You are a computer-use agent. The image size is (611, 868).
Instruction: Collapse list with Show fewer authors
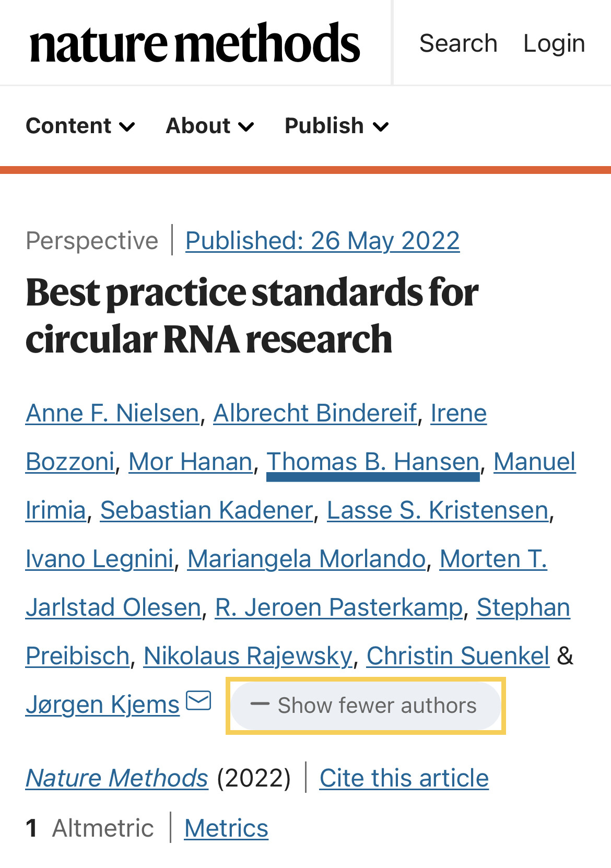pyautogui.click(x=366, y=706)
